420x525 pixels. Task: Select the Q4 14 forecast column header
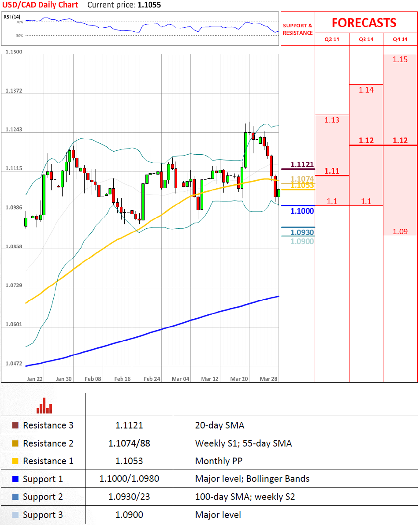pyautogui.click(x=400, y=39)
